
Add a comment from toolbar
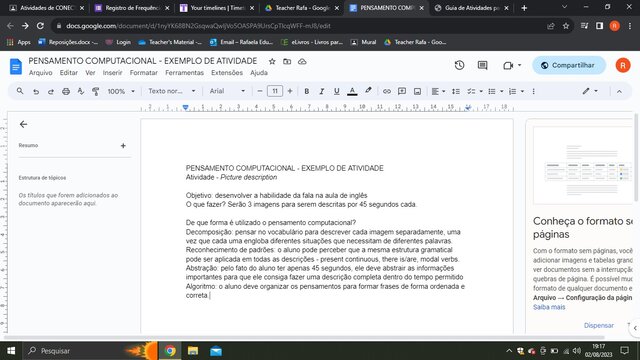click(402, 91)
